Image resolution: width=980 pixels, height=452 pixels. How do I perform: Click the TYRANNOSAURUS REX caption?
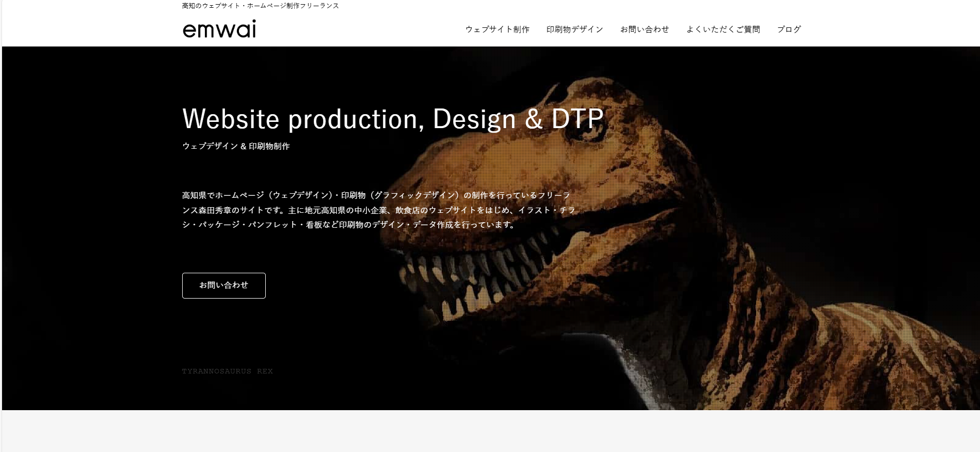click(x=228, y=371)
